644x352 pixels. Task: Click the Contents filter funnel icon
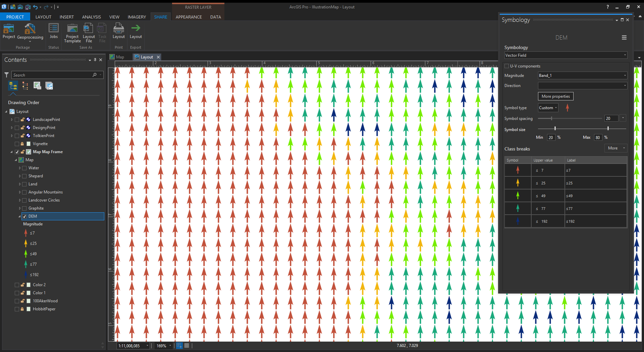[x=6, y=75]
